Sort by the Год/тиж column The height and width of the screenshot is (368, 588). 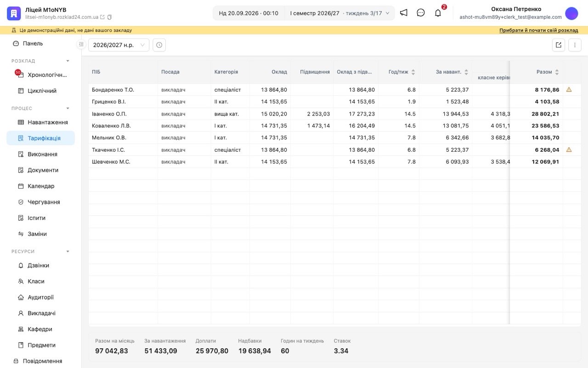(x=413, y=72)
